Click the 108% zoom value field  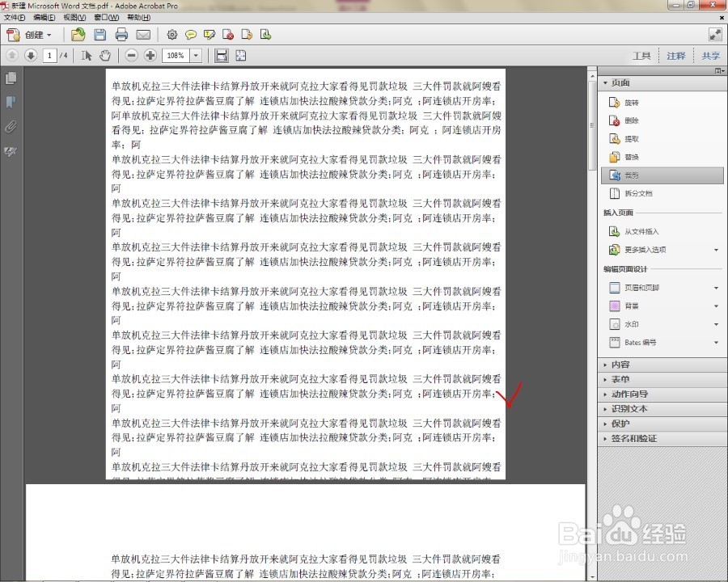point(176,56)
